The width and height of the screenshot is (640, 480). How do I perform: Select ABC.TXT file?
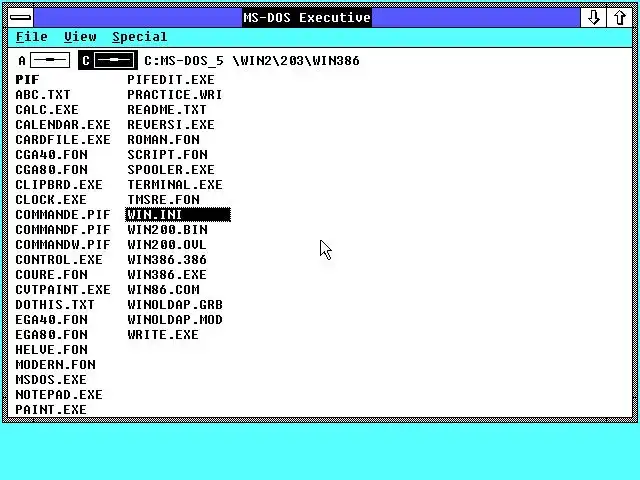[x=43, y=95]
